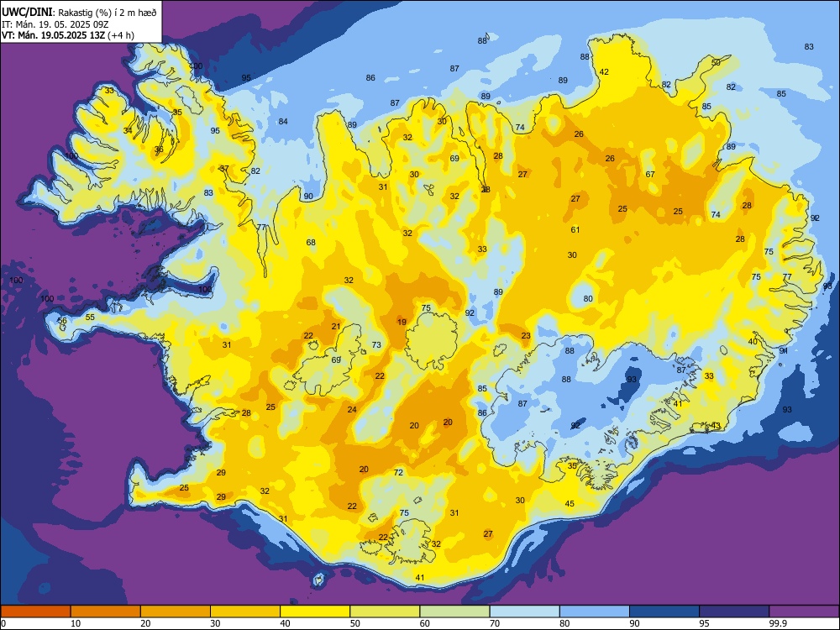Image resolution: width=840 pixels, height=630 pixels.
Task: Click the value 55 on Snæfellsnes peninsula
Action: tap(90, 318)
